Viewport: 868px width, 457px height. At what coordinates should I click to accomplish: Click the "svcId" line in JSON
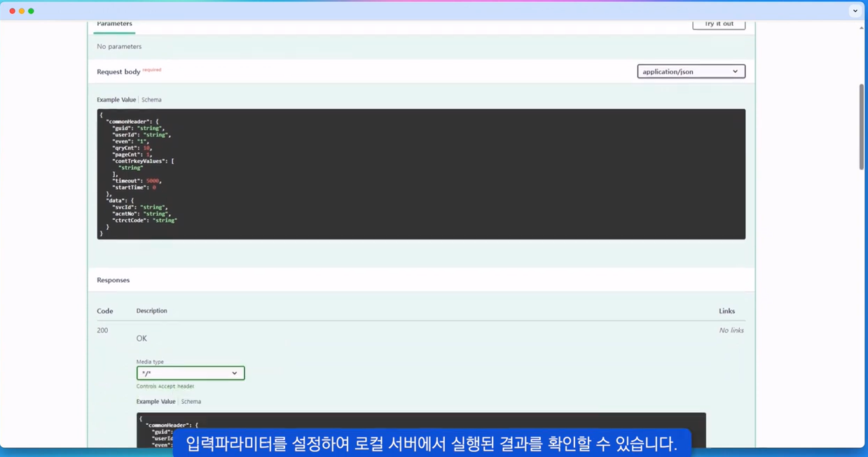139,207
